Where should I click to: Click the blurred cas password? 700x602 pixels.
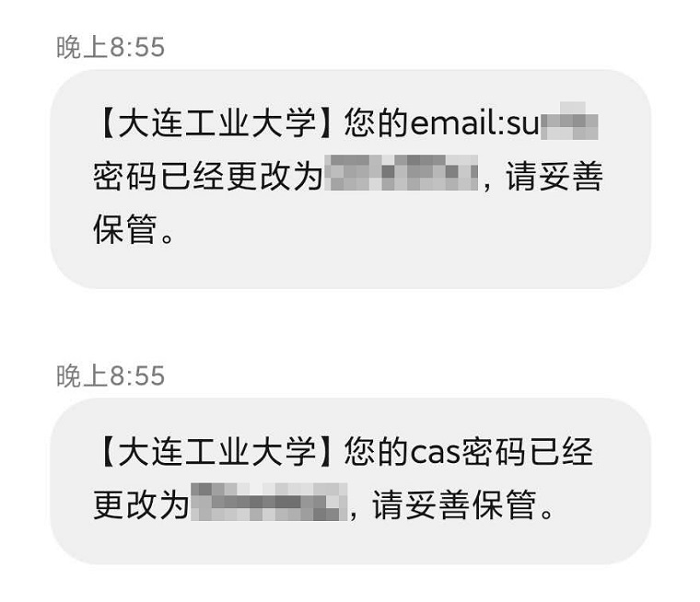click(269, 502)
